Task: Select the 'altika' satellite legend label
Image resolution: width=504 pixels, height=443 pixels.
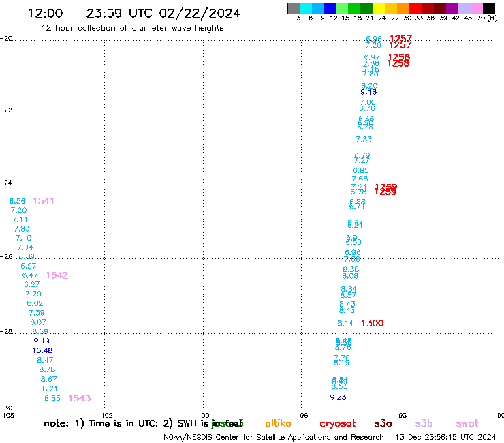Action: 278,423
